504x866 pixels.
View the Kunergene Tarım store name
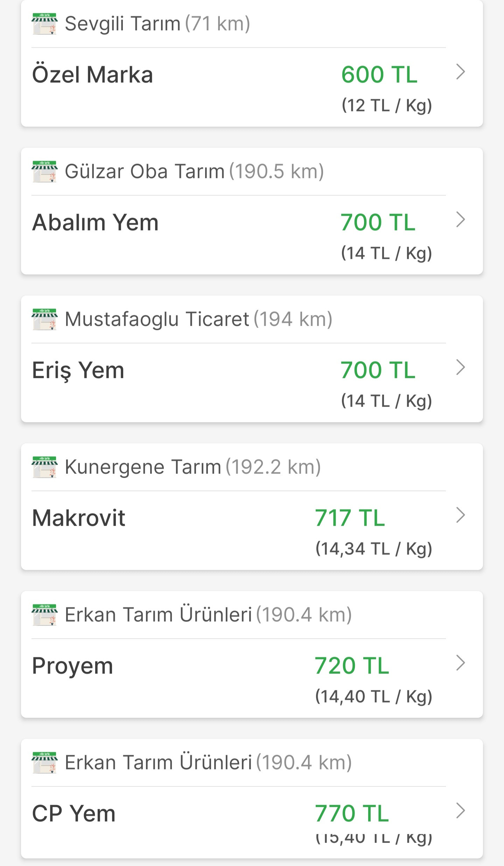pyautogui.click(x=143, y=467)
